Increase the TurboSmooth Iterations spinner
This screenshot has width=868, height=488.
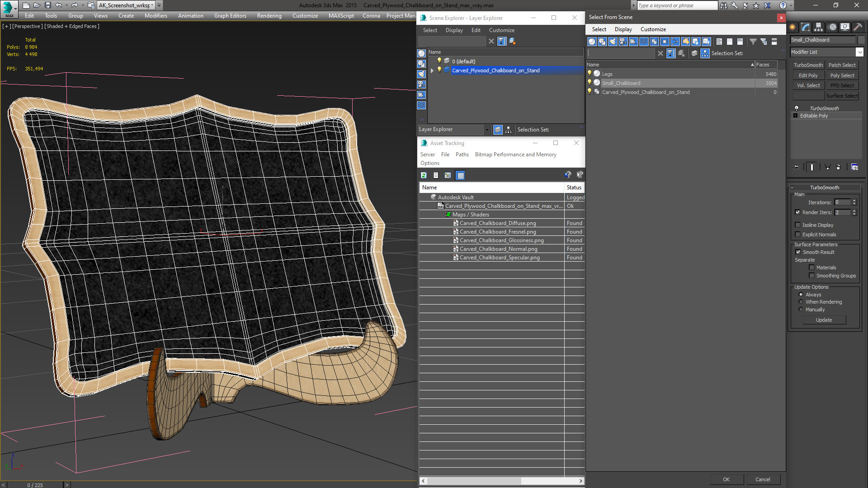(x=854, y=201)
